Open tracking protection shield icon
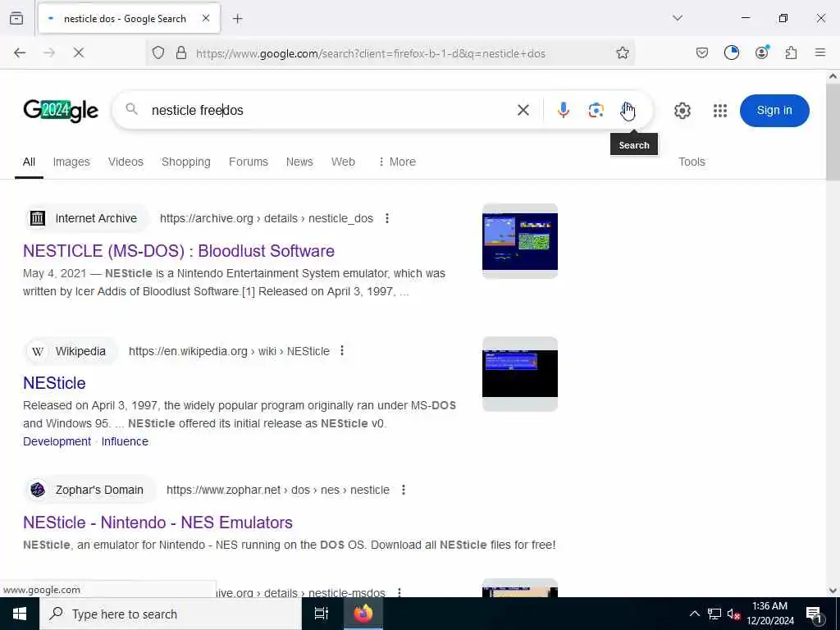Image resolution: width=840 pixels, height=630 pixels. [x=158, y=52]
